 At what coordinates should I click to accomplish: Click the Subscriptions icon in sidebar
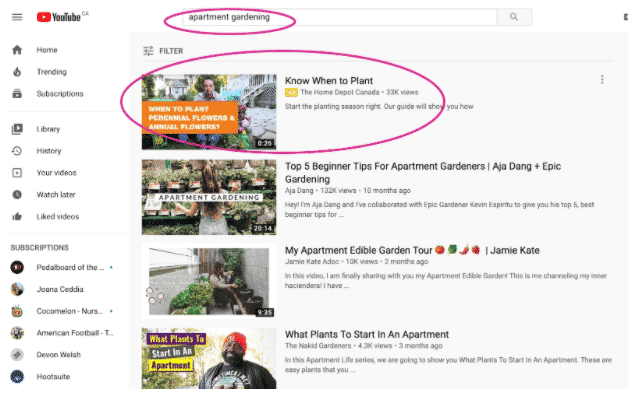[x=17, y=94]
